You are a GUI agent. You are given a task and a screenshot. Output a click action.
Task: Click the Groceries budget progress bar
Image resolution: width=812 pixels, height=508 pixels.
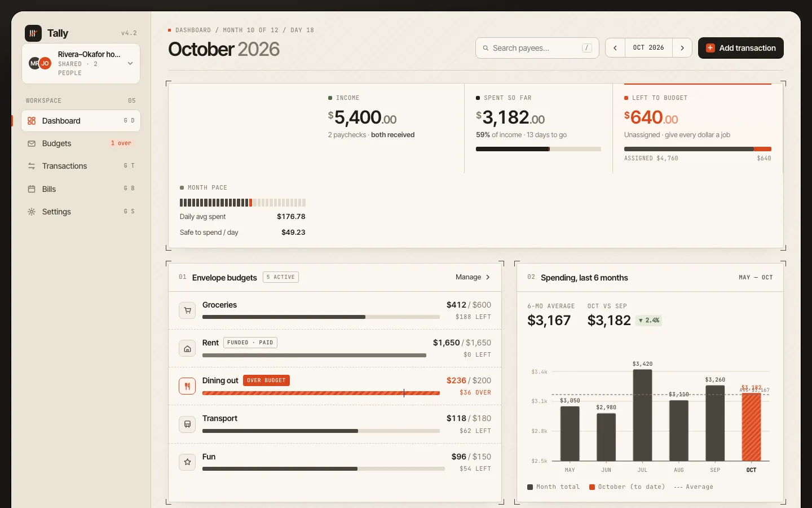coord(321,317)
